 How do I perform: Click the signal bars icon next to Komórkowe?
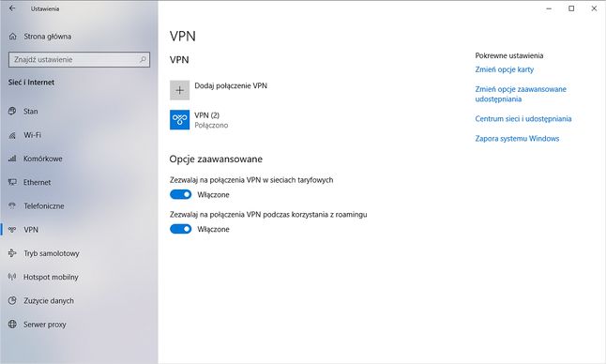point(12,159)
